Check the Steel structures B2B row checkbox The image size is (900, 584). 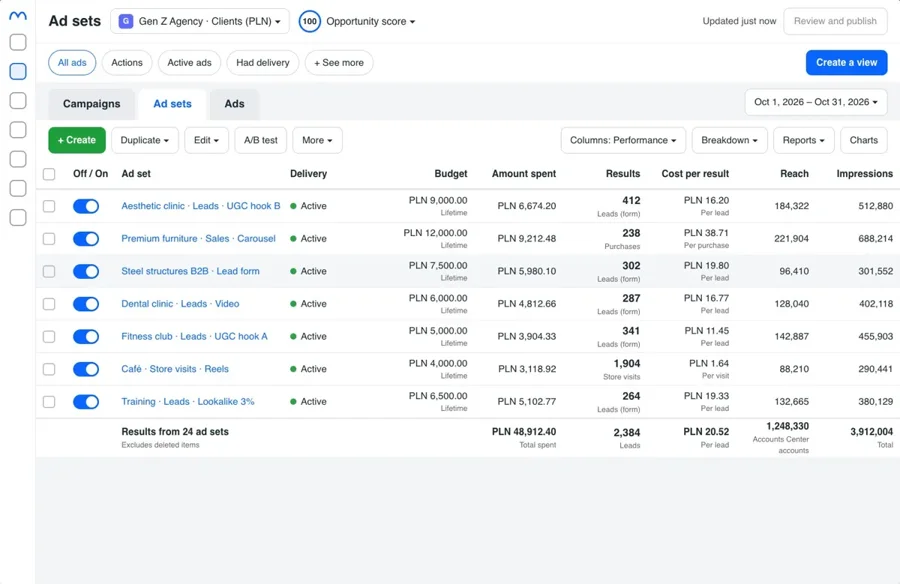[49, 272]
